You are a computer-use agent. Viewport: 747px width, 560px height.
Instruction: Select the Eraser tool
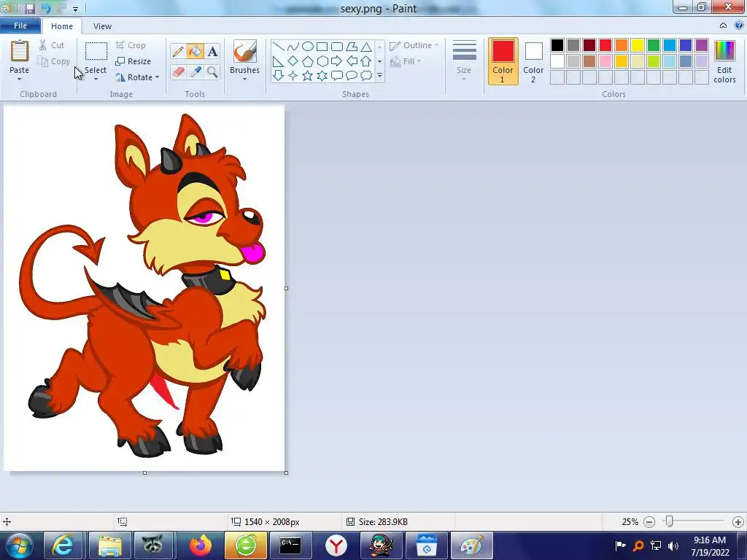(178, 72)
